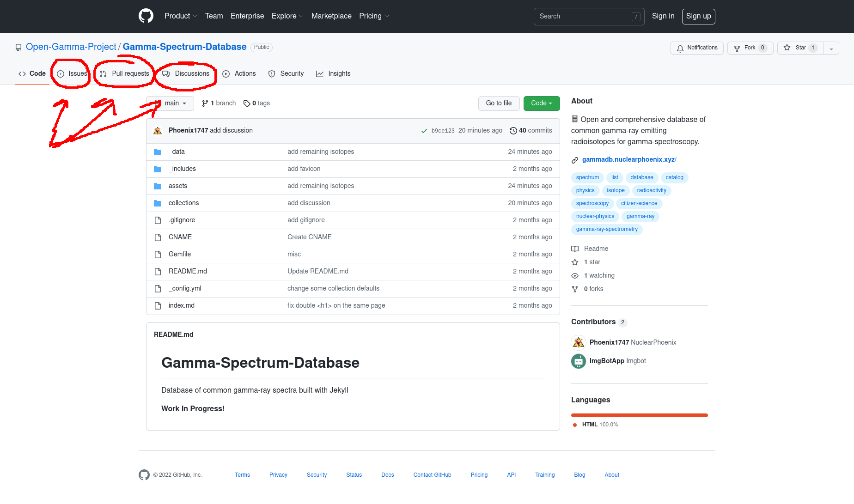Viewport: 854px width, 504px height.
Task: Click the green check commit status icon
Action: coord(424,131)
